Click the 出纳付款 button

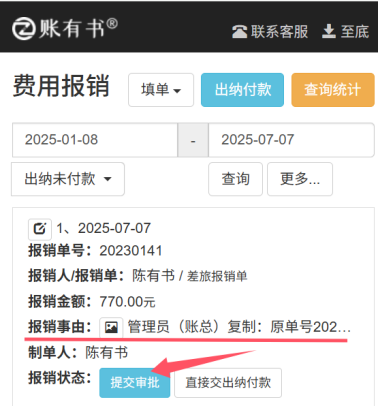pyautogui.click(x=242, y=90)
